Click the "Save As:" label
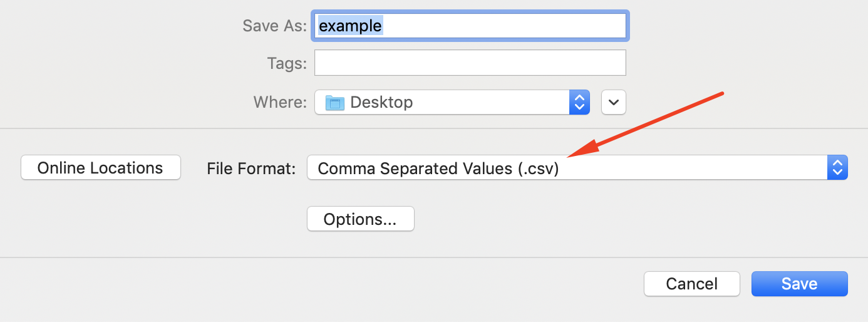This screenshot has height=322, width=868. (x=274, y=26)
